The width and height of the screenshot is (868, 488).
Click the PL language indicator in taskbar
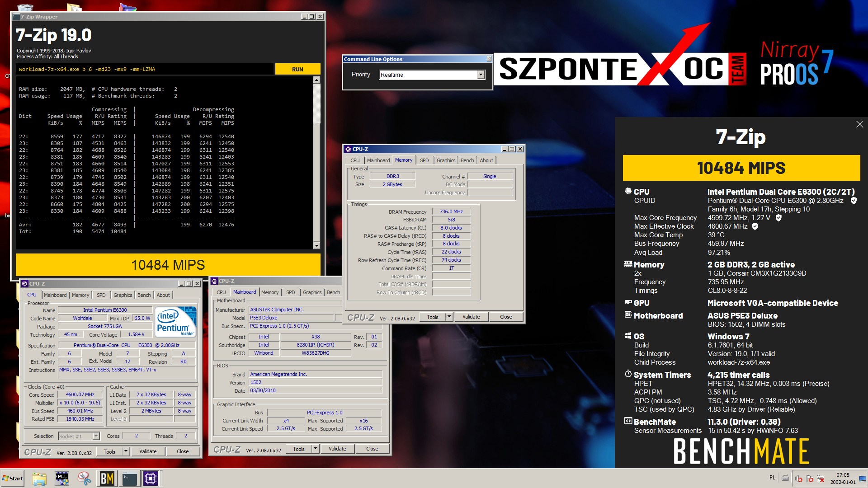(772, 478)
